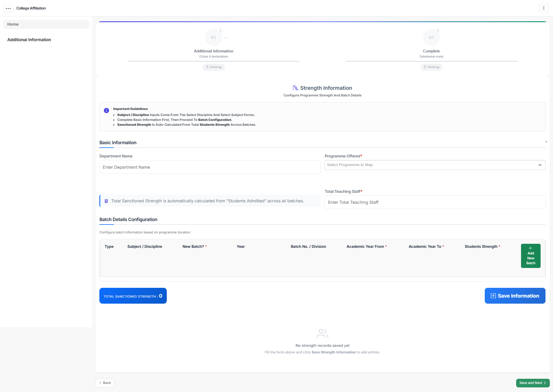
Task: Click the College Affiliation title text
Action: (x=31, y=8)
